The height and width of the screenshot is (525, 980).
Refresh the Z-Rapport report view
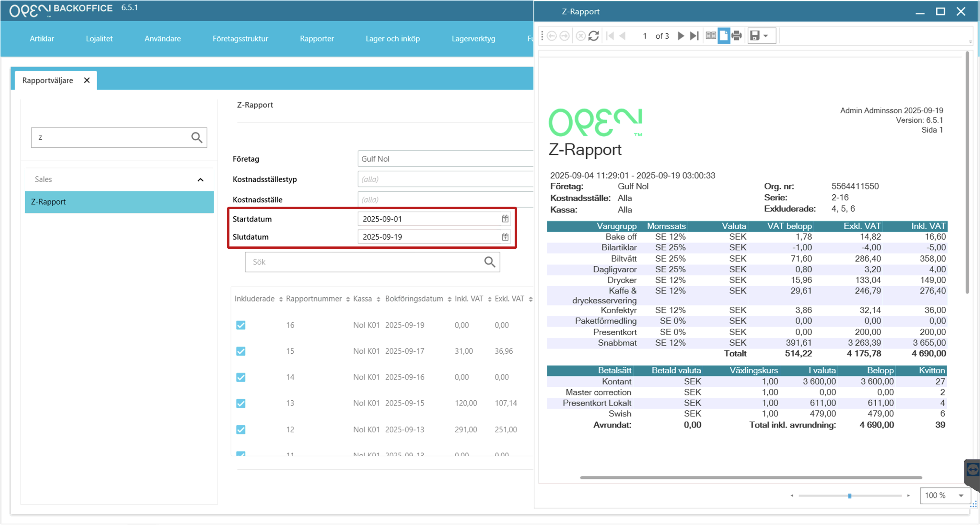coord(593,36)
